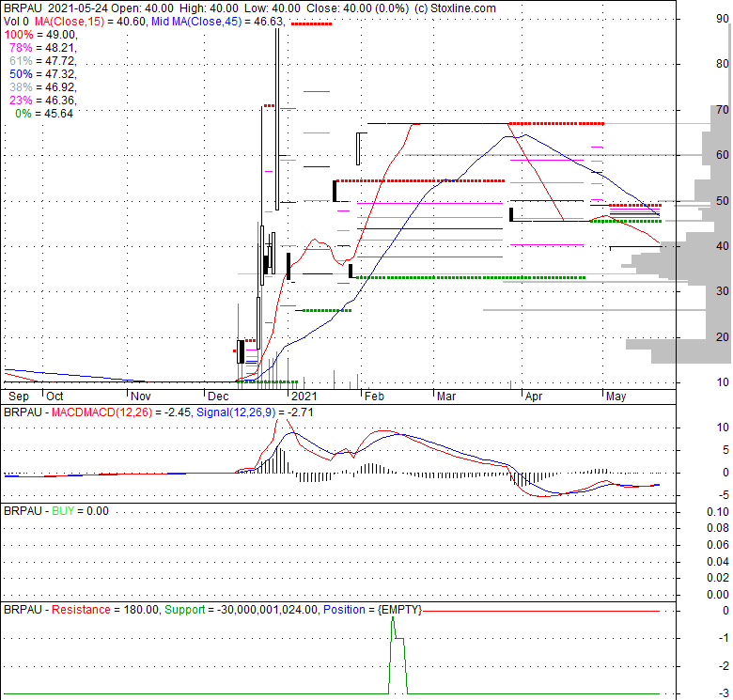Click the '-30,000,001,024.00' support value
733x700 pixels.
point(267,610)
